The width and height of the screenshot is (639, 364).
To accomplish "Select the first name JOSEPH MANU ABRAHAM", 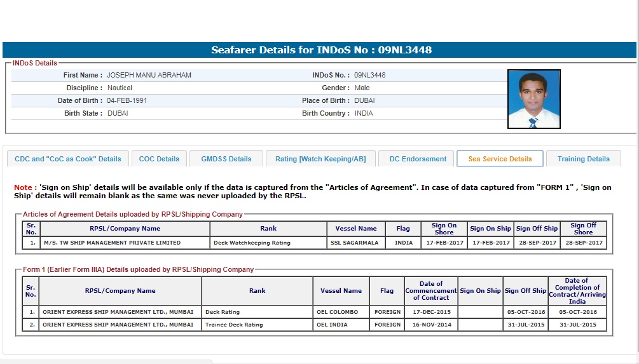I will [x=149, y=75].
